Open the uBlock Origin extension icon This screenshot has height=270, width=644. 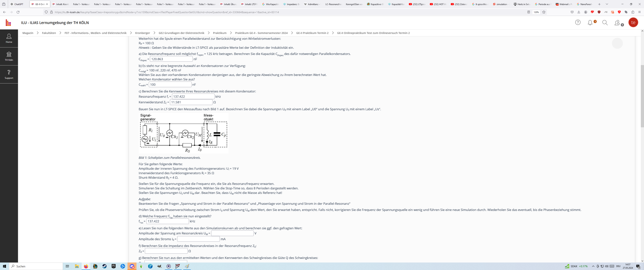coord(599,12)
